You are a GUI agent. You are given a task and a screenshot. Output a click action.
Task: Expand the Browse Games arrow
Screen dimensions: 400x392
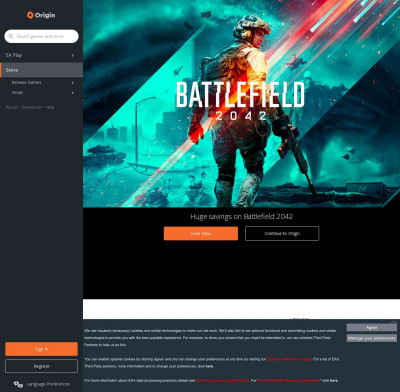[73, 82]
